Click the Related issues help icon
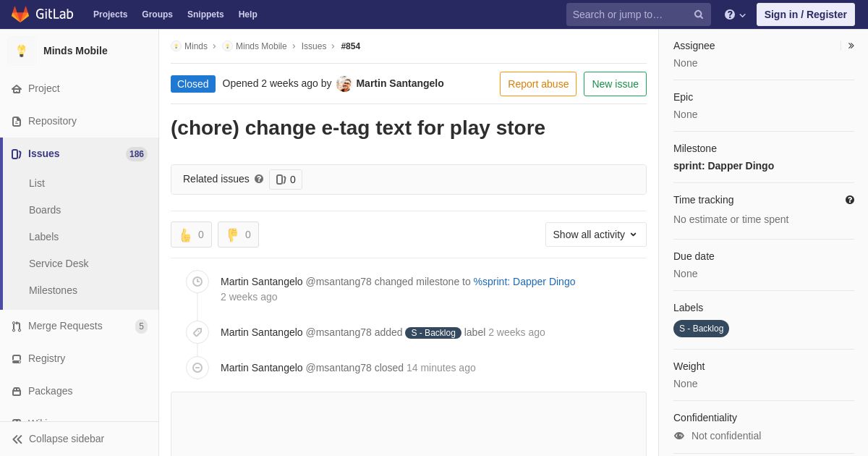Image resolution: width=868 pixels, height=456 pixels. pyautogui.click(x=259, y=179)
